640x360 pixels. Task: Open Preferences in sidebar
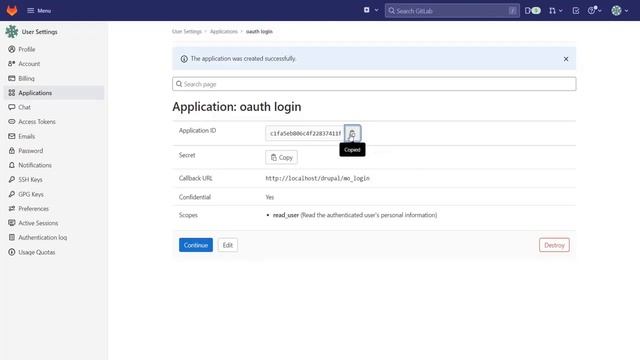[x=33, y=209]
